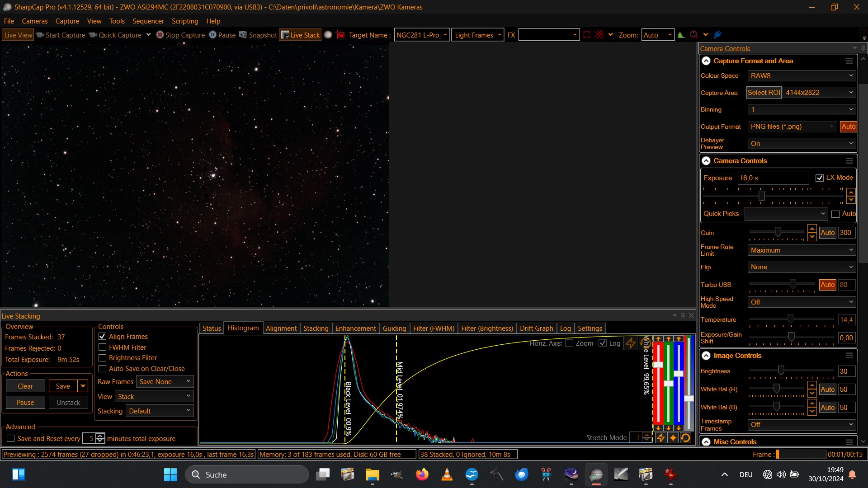Open the Camera Controls section hamburger menu

pyautogui.click(x=849, y=161)
